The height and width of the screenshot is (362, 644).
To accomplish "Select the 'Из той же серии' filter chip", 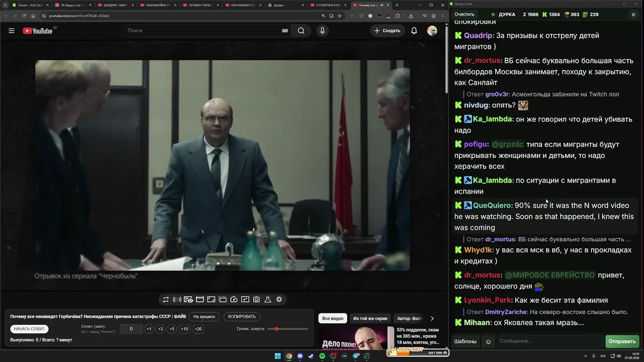I will 370,318.
